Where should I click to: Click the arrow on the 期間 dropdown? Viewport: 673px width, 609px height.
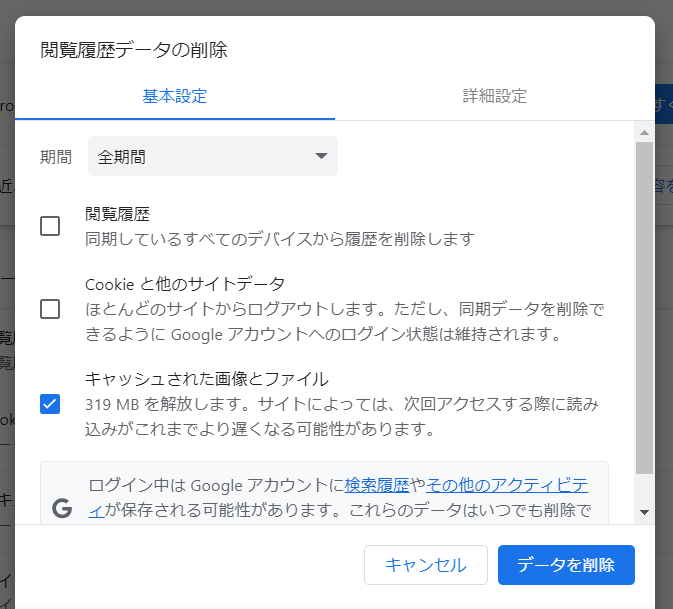click(321, 157)
